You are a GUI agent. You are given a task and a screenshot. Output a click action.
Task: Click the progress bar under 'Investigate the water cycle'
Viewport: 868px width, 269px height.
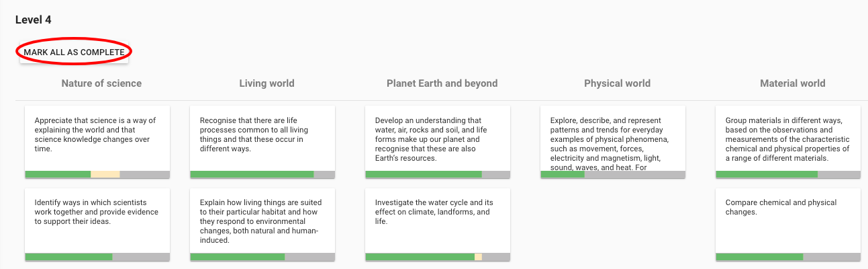[x=438, y=257]
